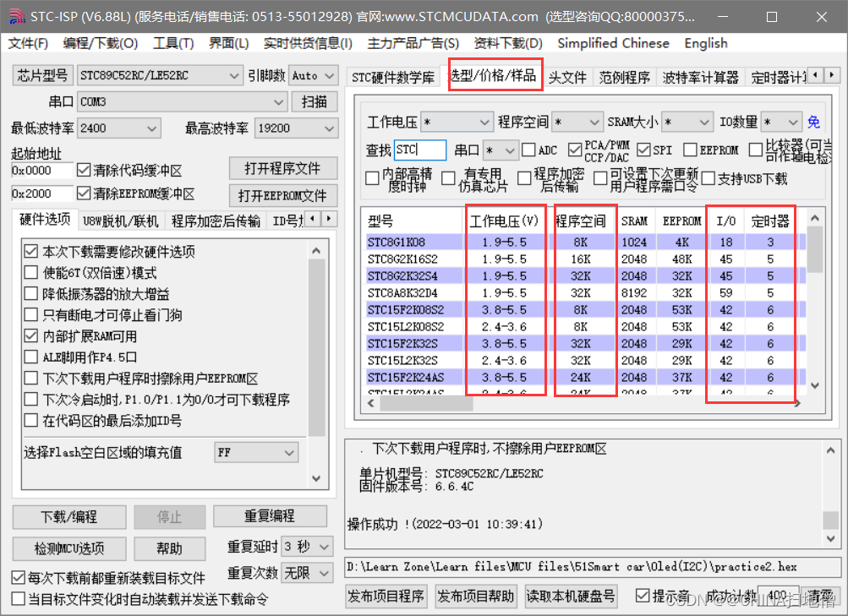848x616 pixels.
Task: Expand the chip model STC89C52RC dropdown
Action: pyautogui.click(x=233, y=76)
